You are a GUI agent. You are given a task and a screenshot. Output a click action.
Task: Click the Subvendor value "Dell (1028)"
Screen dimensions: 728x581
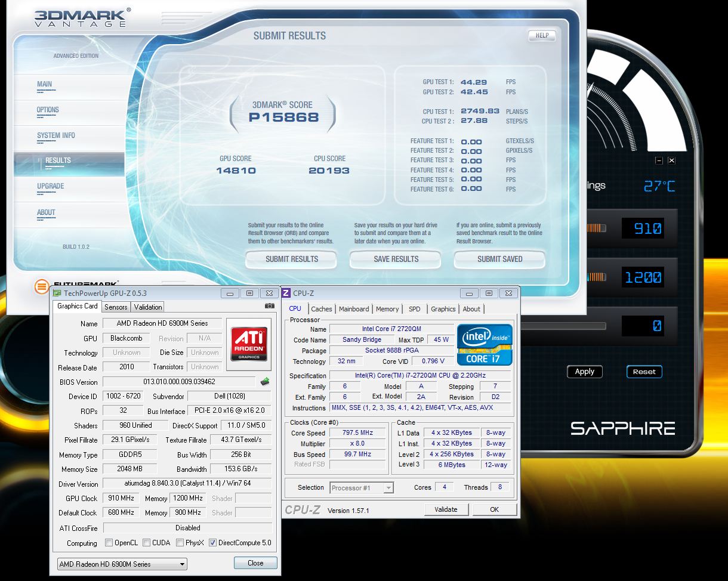pyautogui.click(x=229, y=397)
